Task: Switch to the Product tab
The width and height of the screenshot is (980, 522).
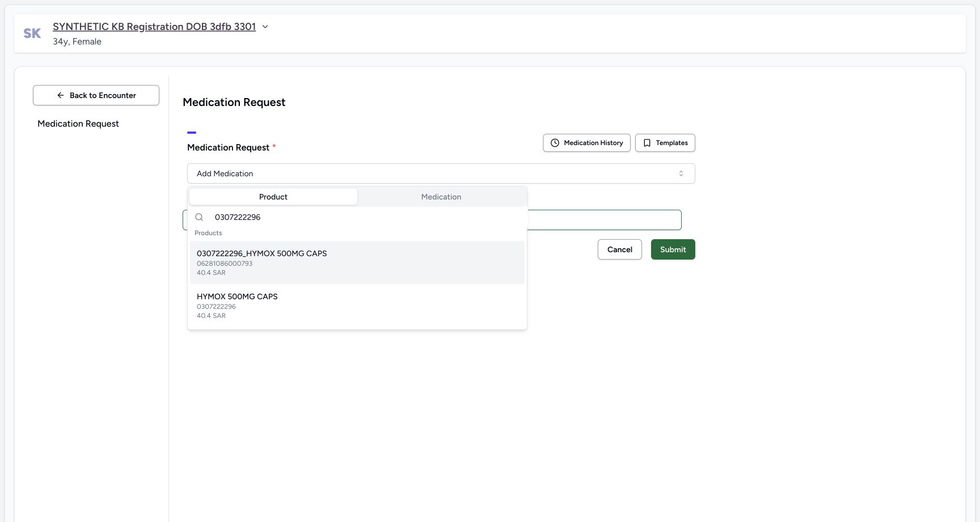Action: [273, 197]
